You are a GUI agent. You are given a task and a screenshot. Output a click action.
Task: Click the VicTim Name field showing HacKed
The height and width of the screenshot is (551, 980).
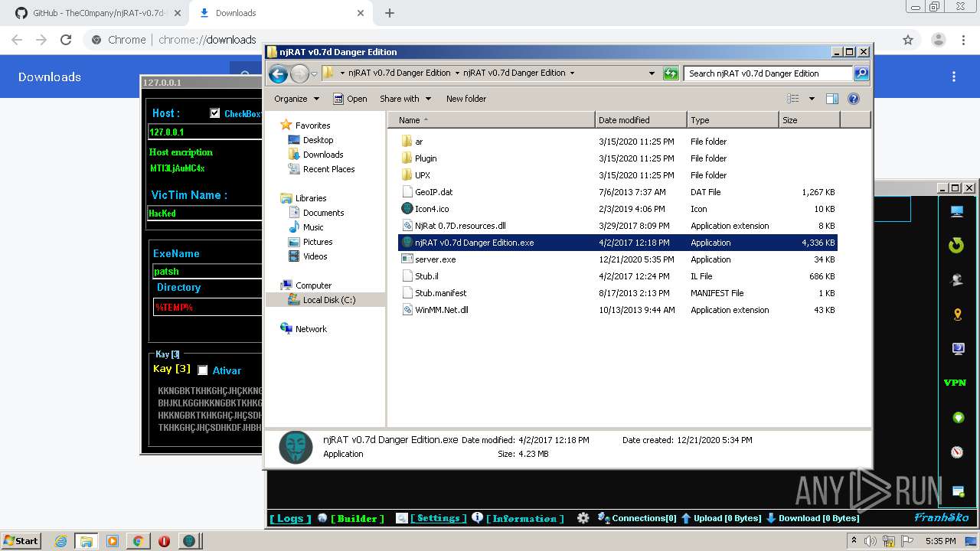205,214
